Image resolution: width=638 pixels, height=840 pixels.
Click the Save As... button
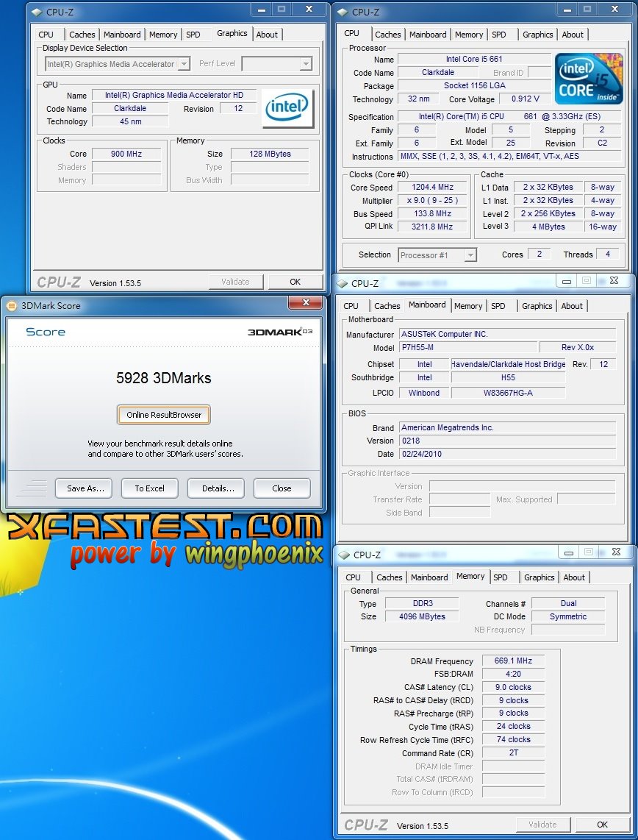[x=84, y=488]
